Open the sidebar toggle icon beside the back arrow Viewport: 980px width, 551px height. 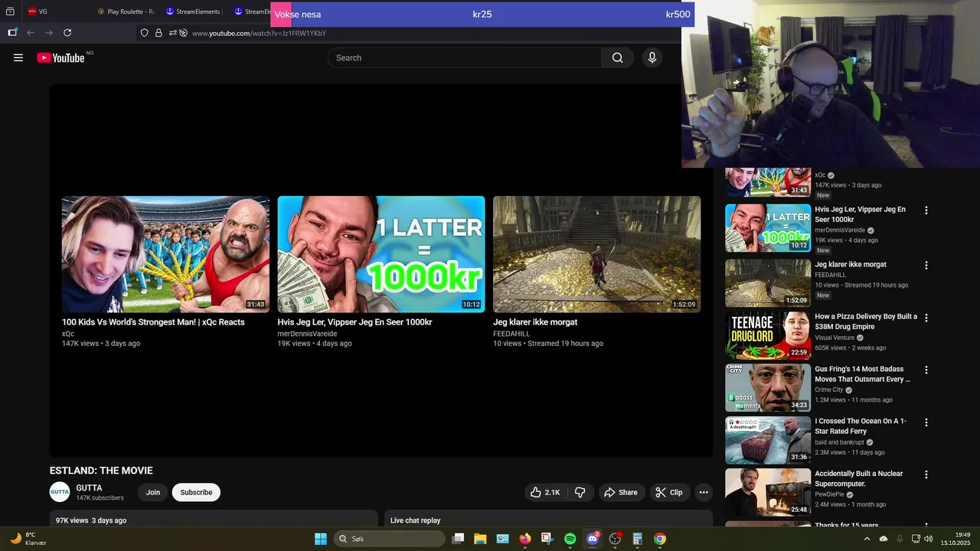coord(12,33)
